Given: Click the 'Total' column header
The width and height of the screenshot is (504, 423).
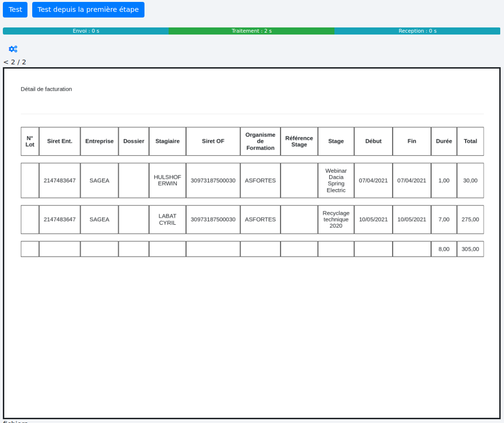Looking at the screenshot, I should [x=470, y=141].
